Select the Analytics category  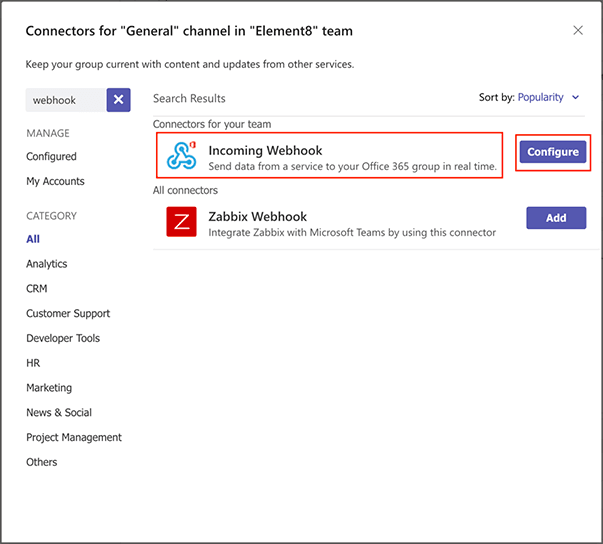47,264
